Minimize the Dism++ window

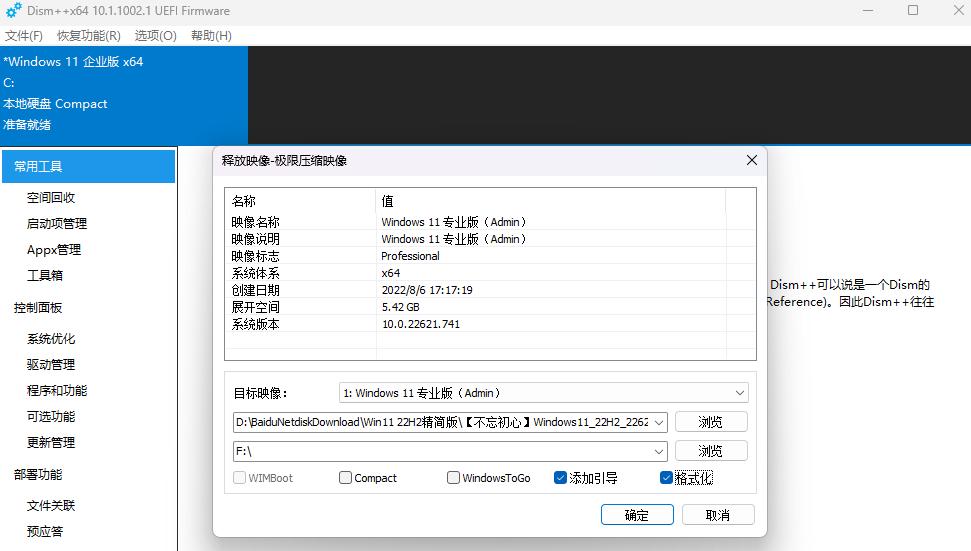[x=868, y=11]
